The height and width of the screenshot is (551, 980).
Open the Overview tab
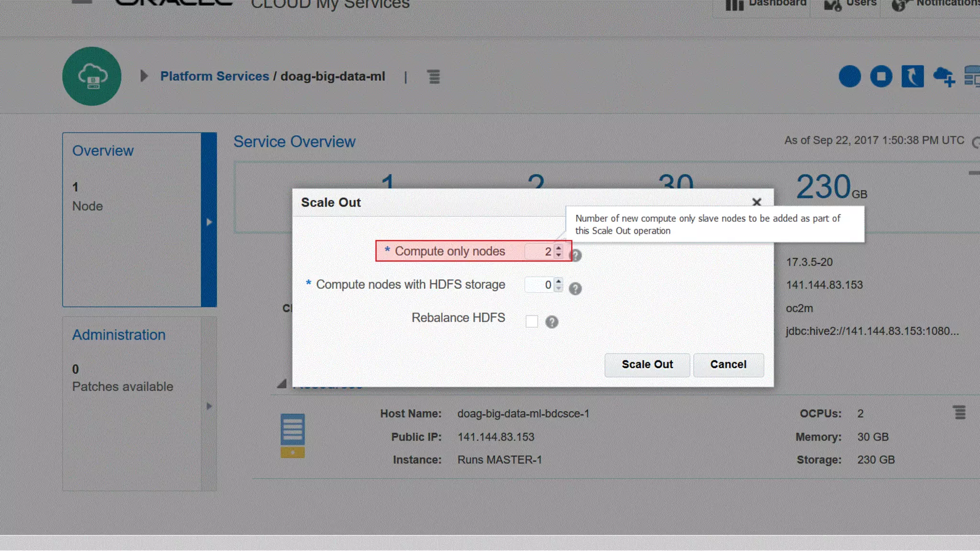[103, 151]
